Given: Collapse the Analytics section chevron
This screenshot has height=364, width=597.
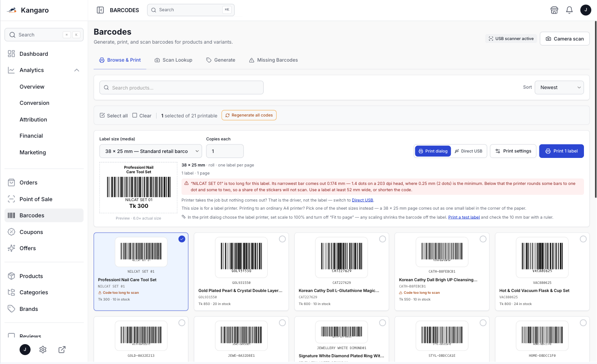Looking at the screenshot, I should point(76,70).
